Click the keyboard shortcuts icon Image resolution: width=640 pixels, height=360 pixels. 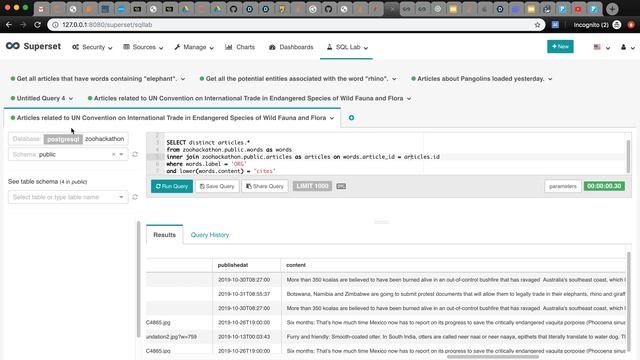(x=341, y=186)
